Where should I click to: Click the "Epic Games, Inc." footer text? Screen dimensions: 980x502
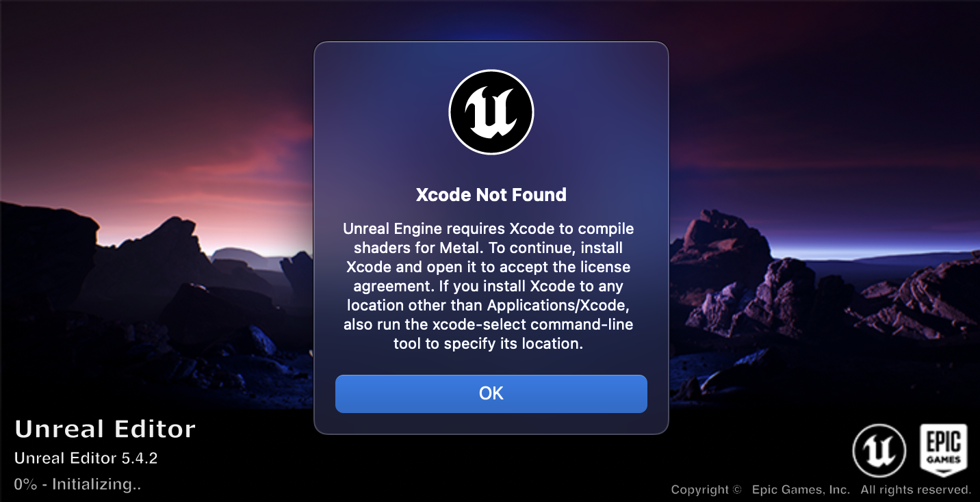801,490
